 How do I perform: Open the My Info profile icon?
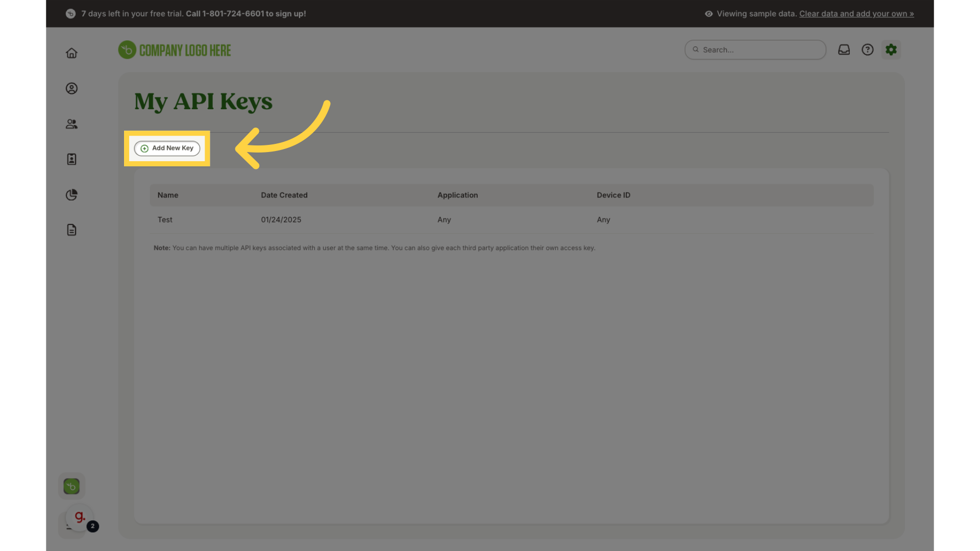coord(71,88)
